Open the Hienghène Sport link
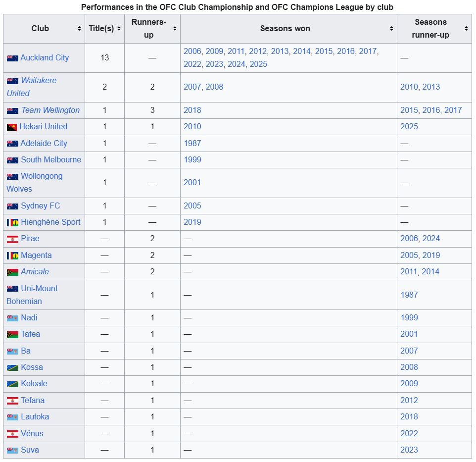 pyautogui.click(x=50, y=222)
